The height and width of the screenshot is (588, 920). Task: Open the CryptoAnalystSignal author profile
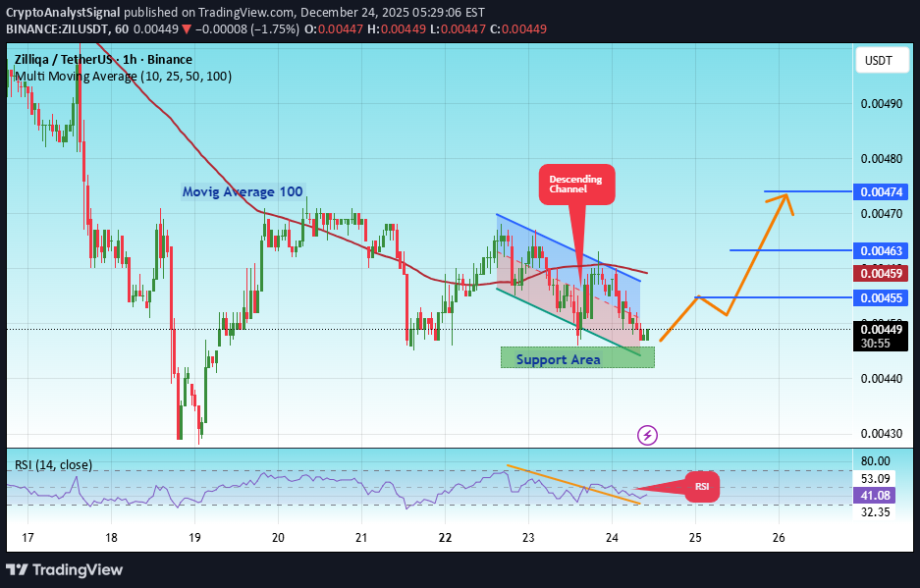tap(64, 13)
